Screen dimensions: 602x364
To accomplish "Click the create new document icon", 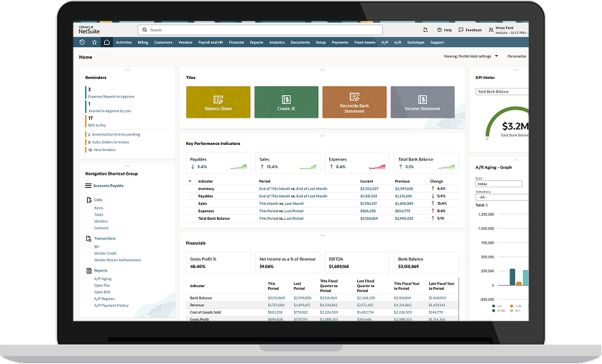I will [x=425, y=30].
